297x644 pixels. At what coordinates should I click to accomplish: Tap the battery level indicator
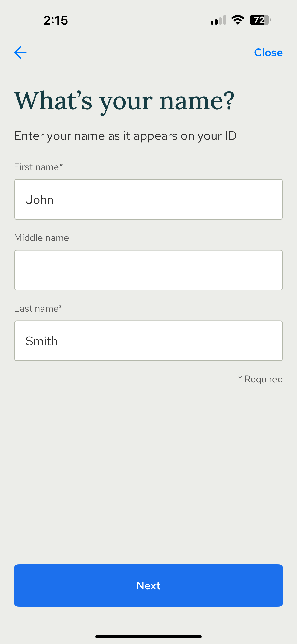click(260, 20)
